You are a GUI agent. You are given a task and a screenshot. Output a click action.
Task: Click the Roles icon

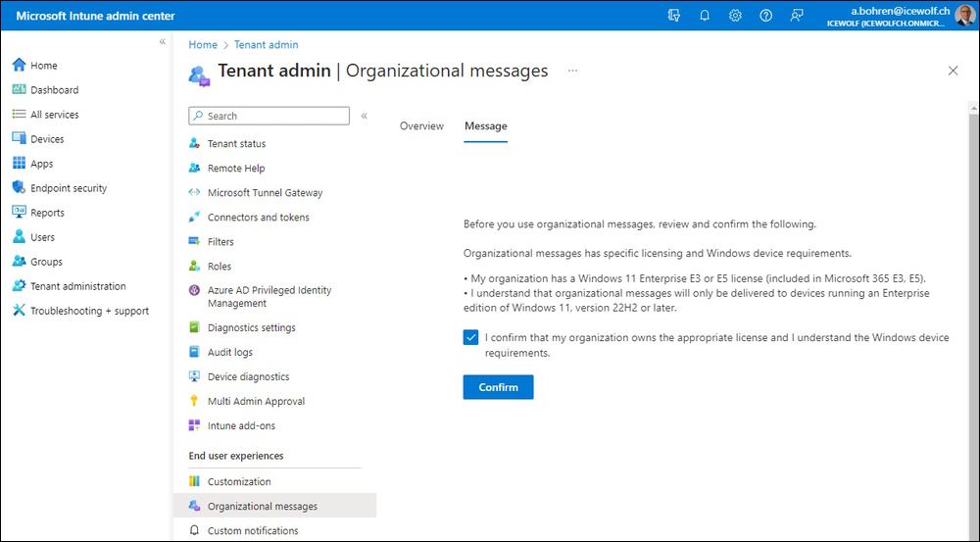[194, 267]
